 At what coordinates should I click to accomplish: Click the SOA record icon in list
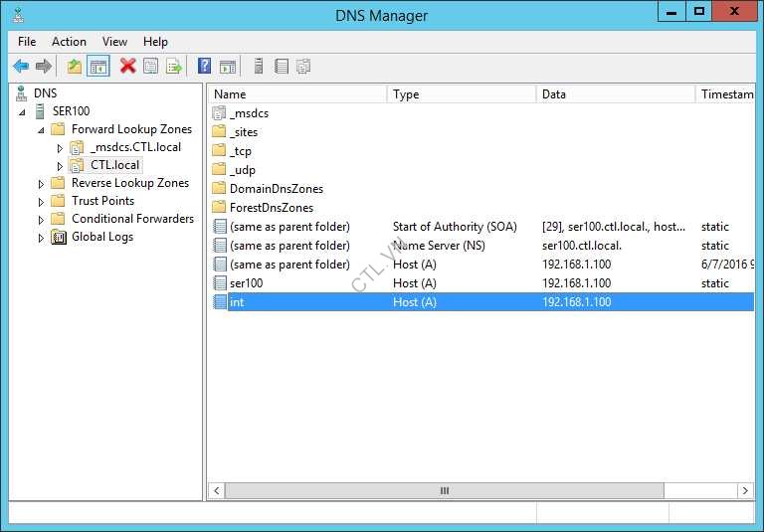220,227
